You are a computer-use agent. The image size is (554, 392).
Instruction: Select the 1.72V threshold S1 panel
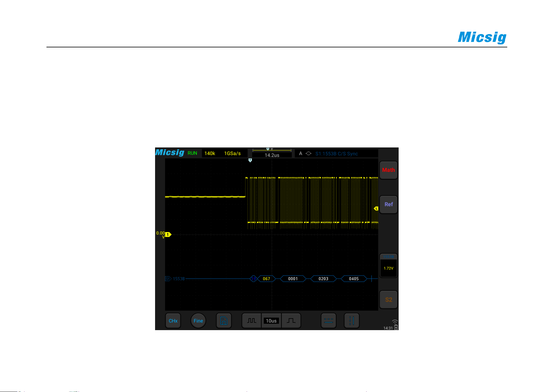388,266
